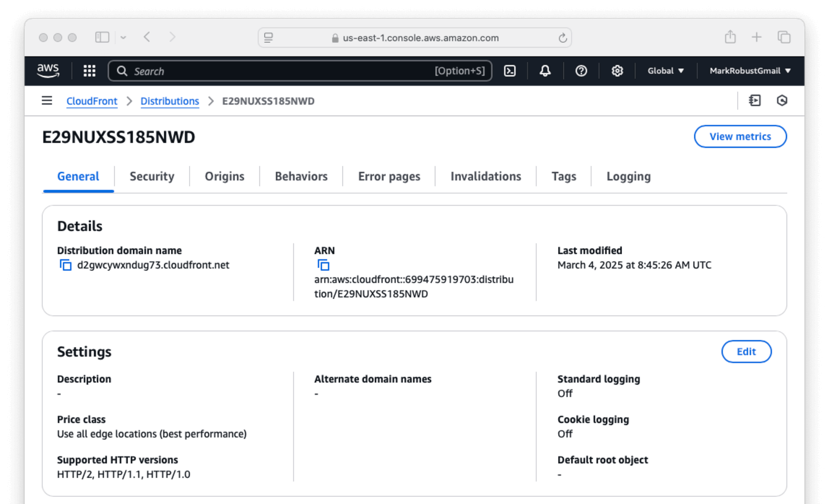Click the AWS logo home icon

(48, 71)
